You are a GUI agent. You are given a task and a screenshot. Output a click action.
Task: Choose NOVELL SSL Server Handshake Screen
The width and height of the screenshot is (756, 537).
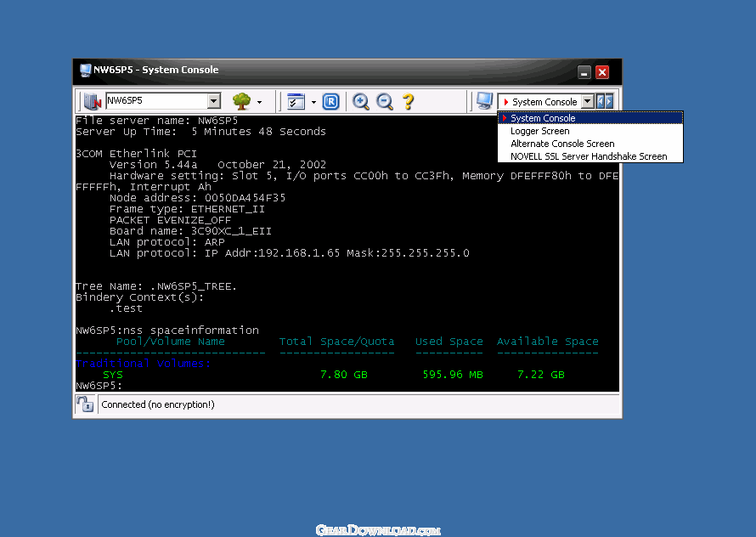pyautogui.click(x=590, y=156)
